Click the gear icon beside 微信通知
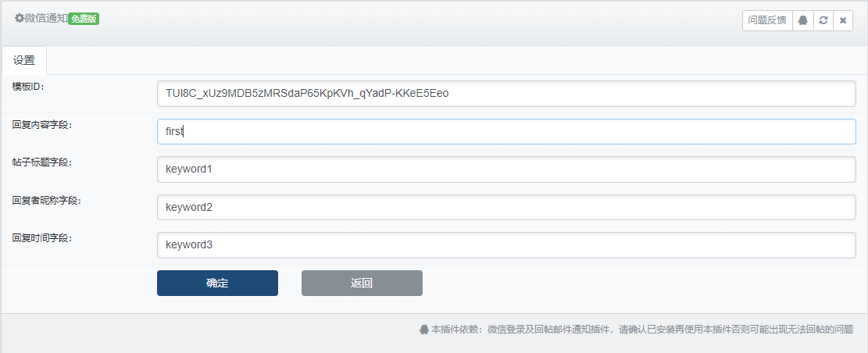Screen dimensions: 868x353 point(20,18)
